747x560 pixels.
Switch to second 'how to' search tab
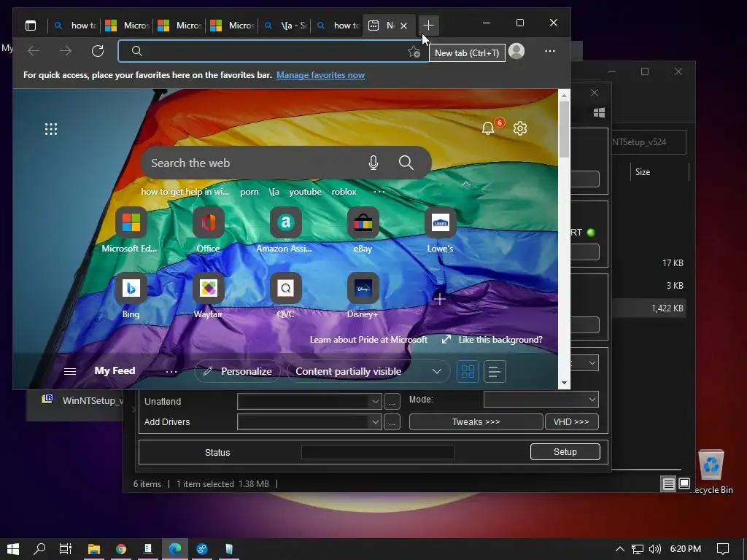coord(337,26)
